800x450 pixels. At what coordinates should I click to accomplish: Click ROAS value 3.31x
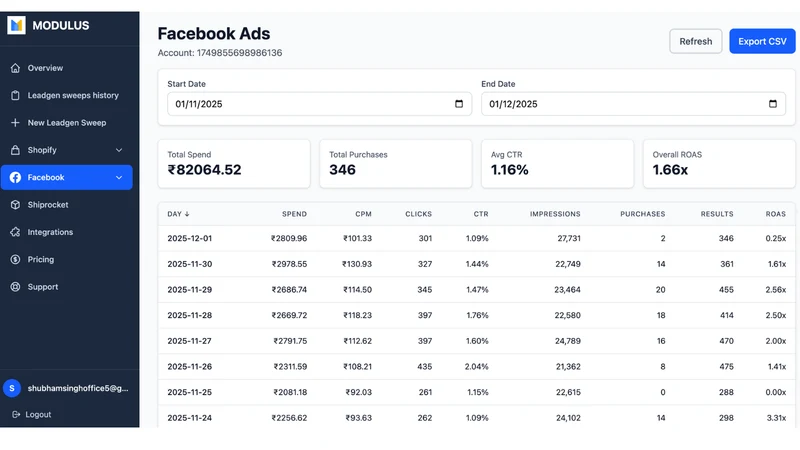point(776,418)
